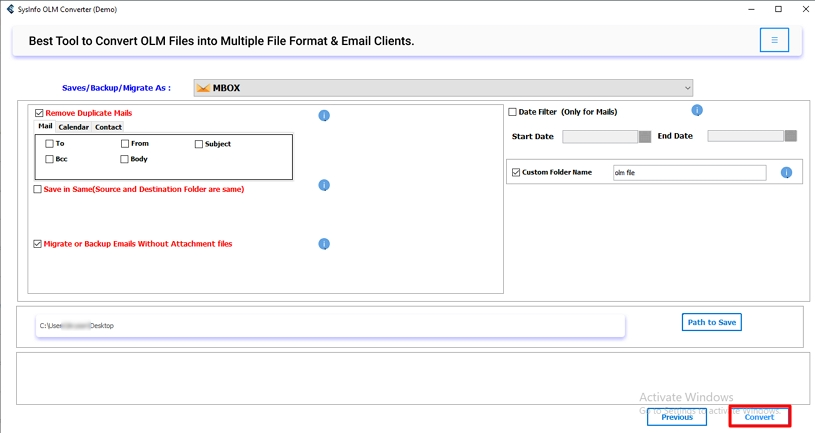Click the Path to Save button
Image resolution: width=815 pixels, height=433 pixels.
712,322
